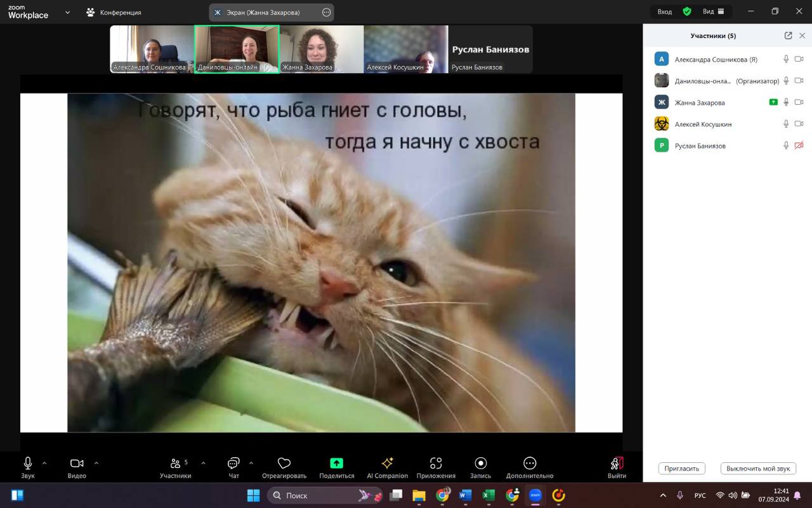
Task: Click blue 'A' avatar of Александра Сошникова
Action: [662, 59]
